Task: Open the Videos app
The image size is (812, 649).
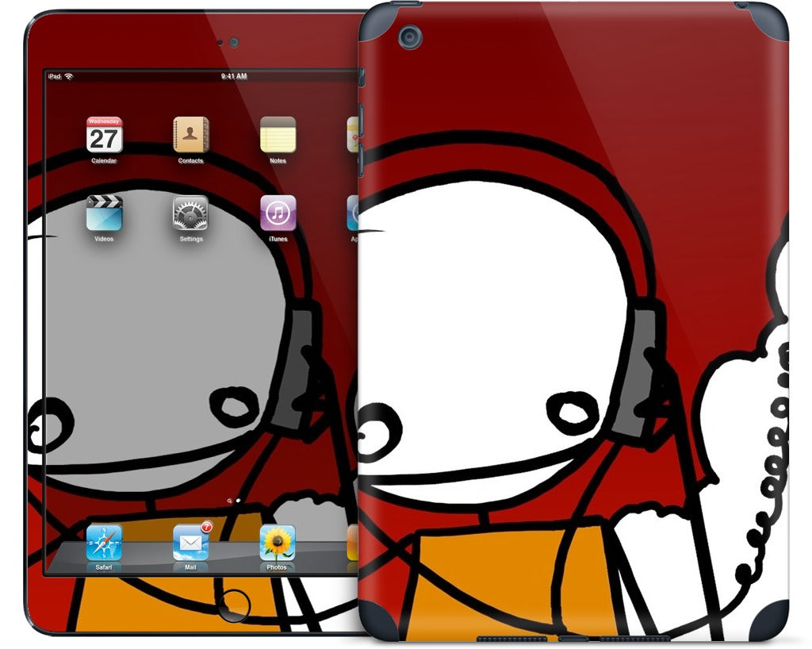Action: [104, 213]
